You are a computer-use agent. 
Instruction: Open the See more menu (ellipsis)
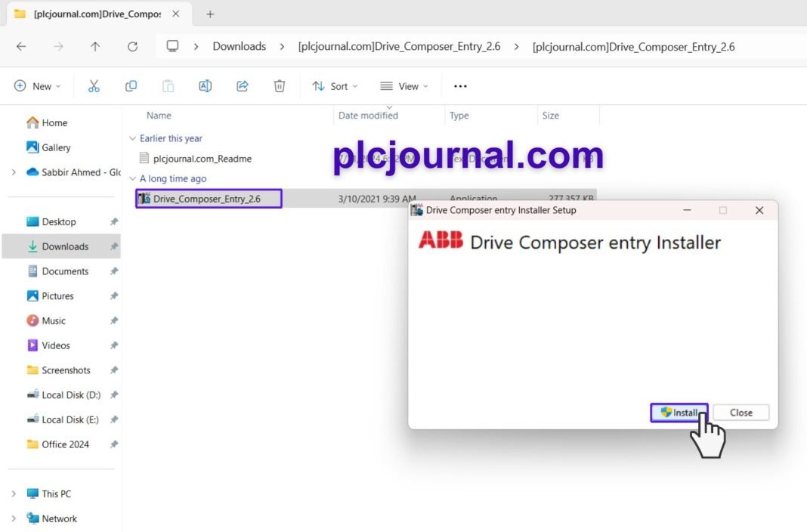[460, 85]
